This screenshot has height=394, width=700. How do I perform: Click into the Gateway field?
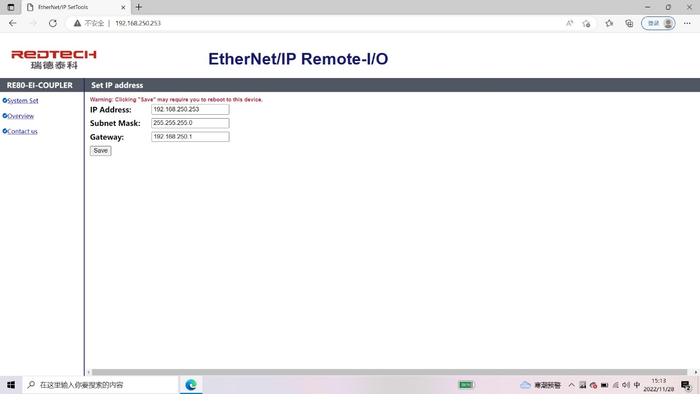click(x=190, y=137)
